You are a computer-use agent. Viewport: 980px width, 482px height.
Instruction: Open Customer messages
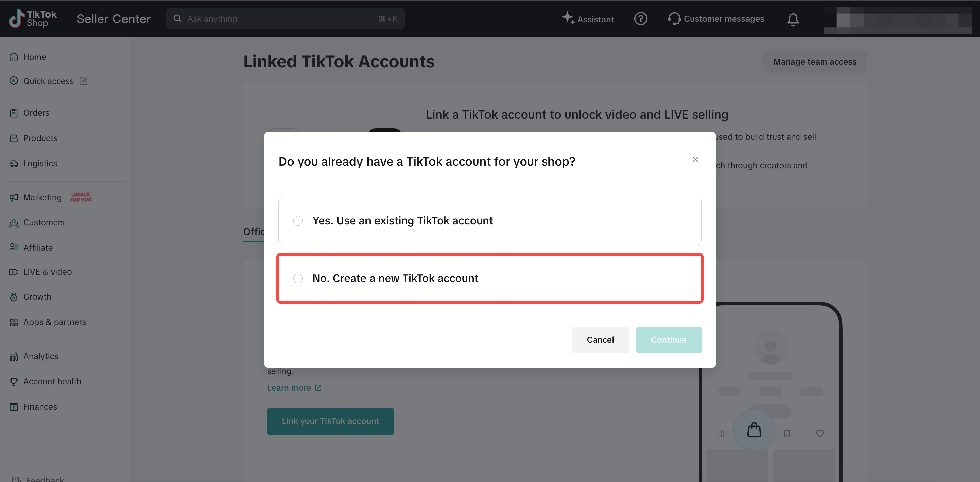(724, 19)
